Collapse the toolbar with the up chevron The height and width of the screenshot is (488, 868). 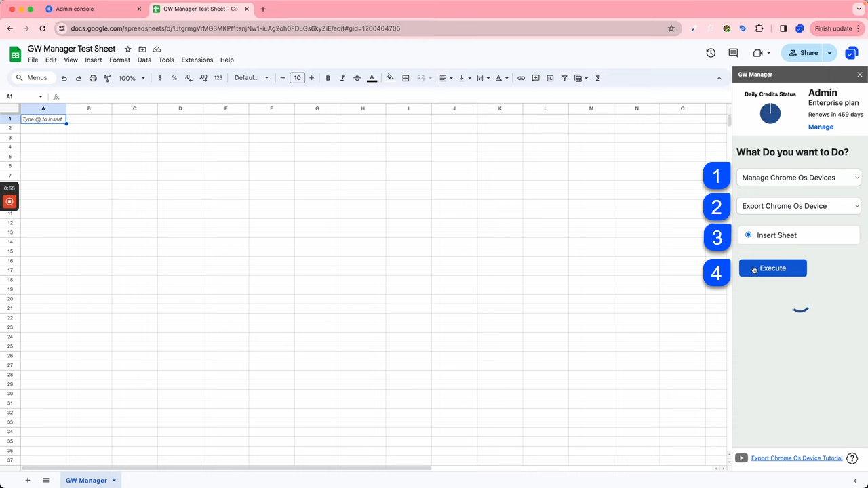719,78
